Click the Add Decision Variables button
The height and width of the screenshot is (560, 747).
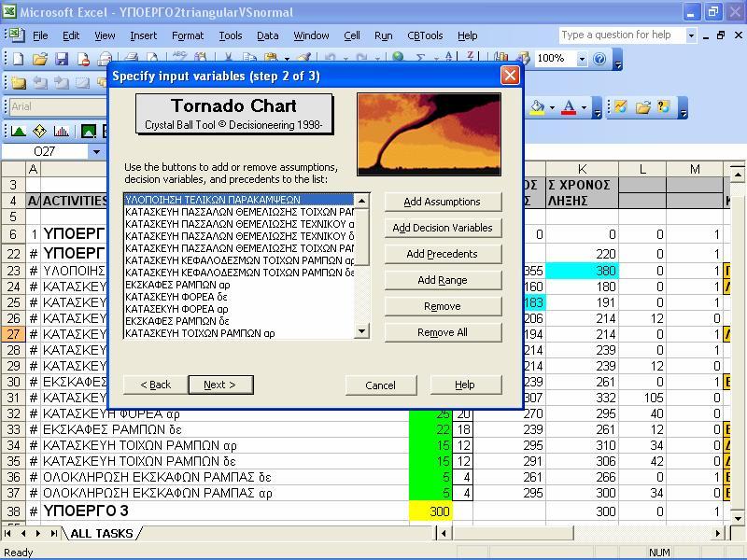pos(443,228)
